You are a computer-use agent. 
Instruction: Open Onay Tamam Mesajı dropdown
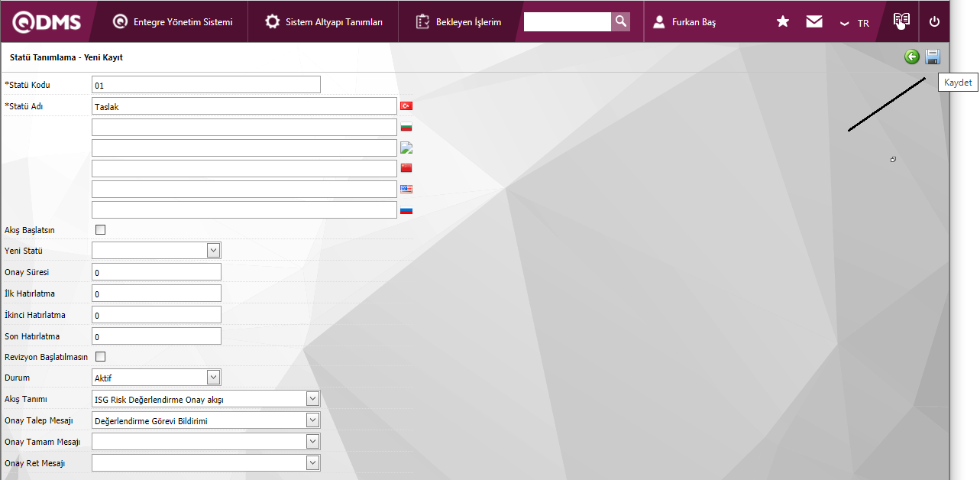click(x=205, y=441)
